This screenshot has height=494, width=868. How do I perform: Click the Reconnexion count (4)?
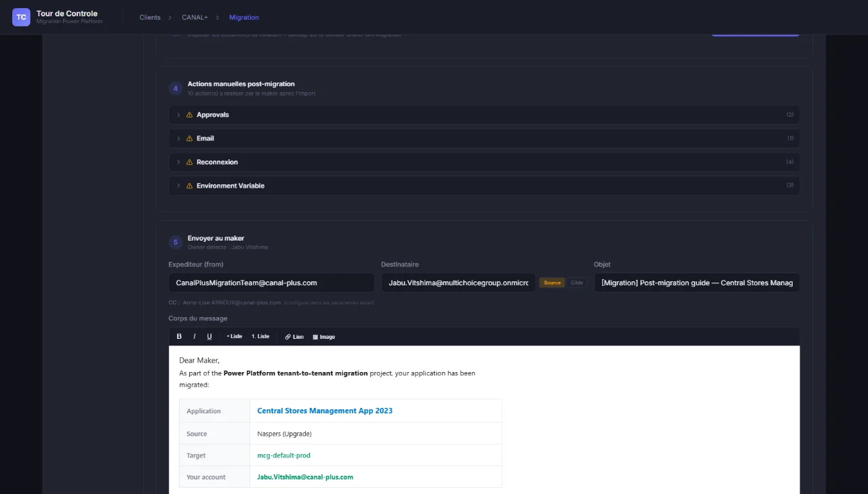tap(790, 162)
